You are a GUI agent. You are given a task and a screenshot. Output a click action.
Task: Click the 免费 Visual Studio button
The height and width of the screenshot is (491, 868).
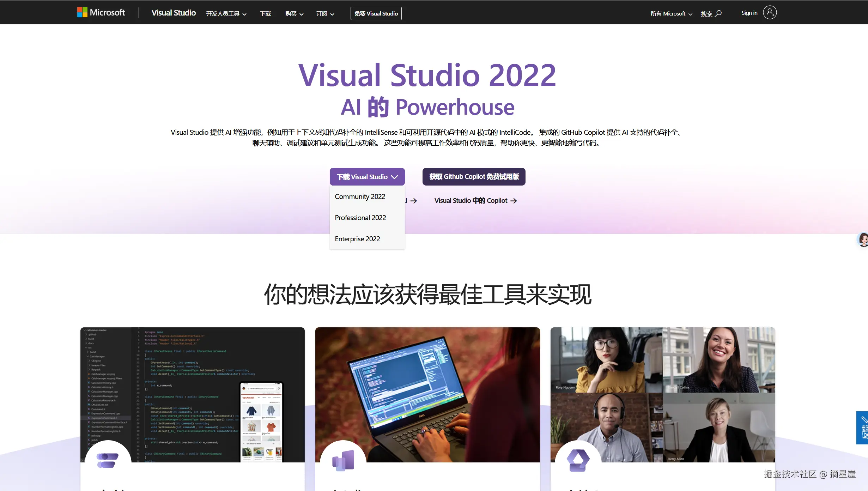click(x=376, y=13)
